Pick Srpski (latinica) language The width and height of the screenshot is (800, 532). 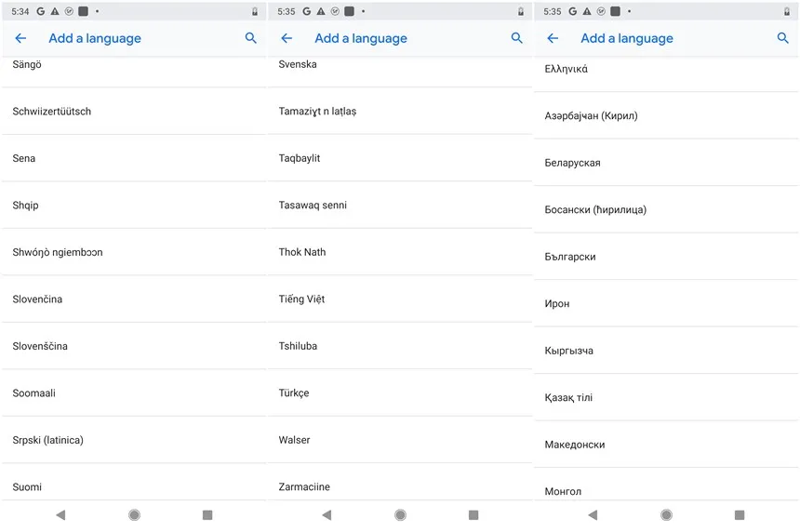(134, 440)
